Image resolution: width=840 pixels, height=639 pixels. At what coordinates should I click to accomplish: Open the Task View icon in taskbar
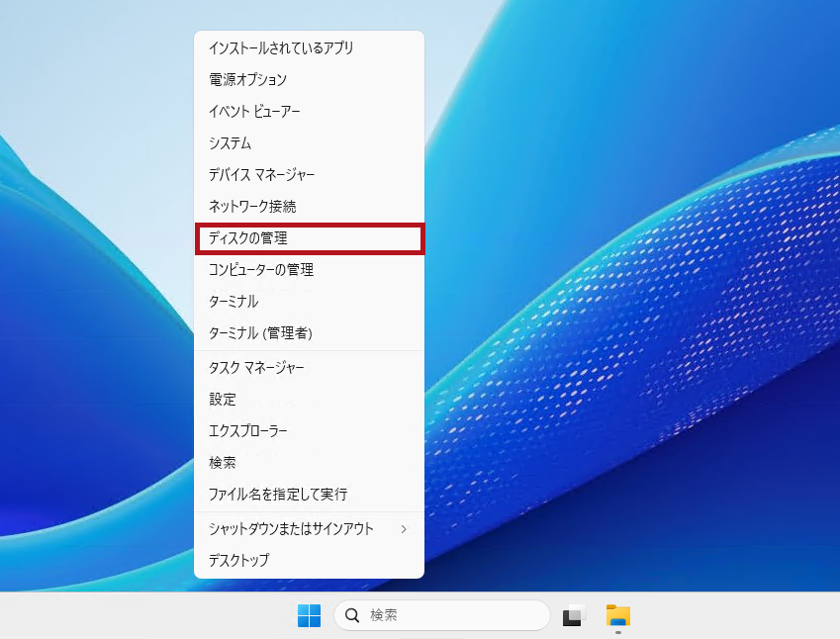pos(574,615)
